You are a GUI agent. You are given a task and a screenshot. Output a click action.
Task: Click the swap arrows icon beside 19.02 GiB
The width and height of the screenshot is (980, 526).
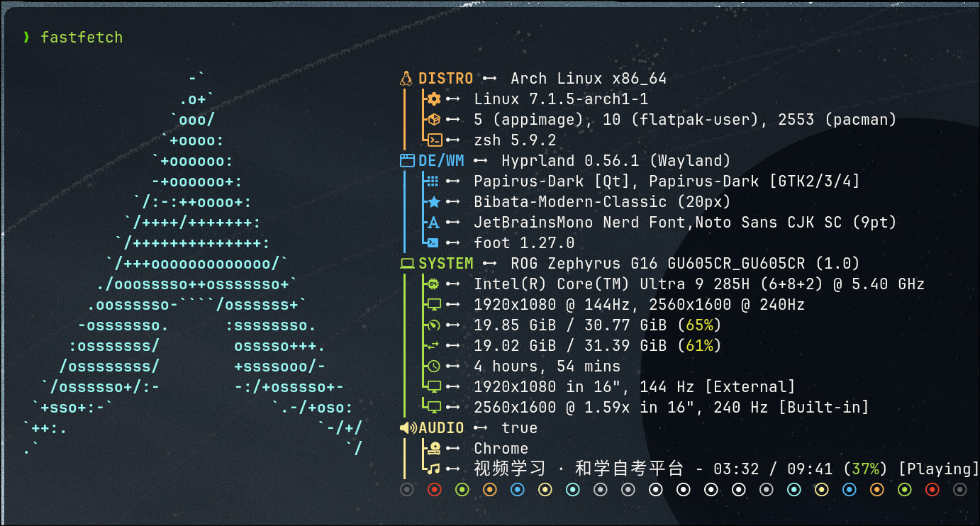point(434,346)
